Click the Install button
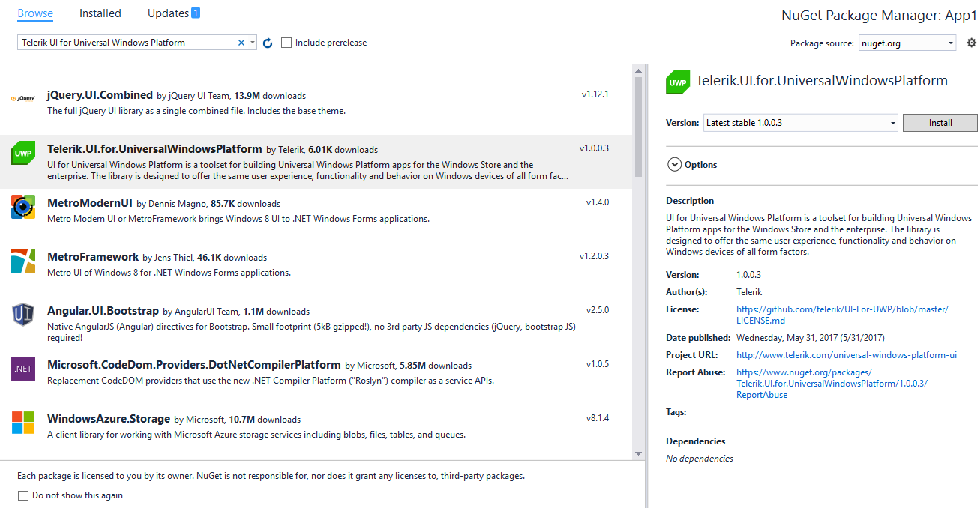The image size is (980, 508). pyautogui.click(x=940, y=123)
